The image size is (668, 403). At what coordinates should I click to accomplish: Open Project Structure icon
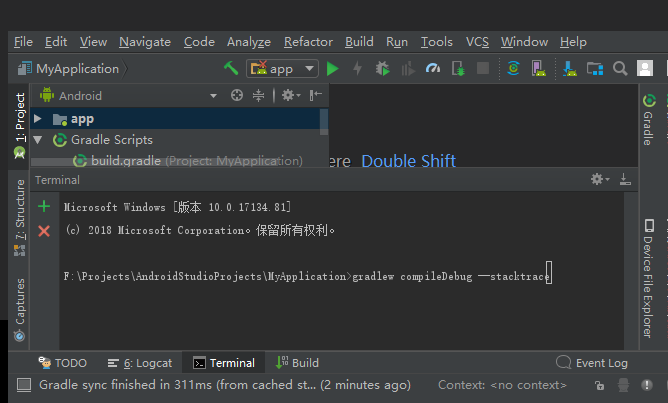pos(595,68)
